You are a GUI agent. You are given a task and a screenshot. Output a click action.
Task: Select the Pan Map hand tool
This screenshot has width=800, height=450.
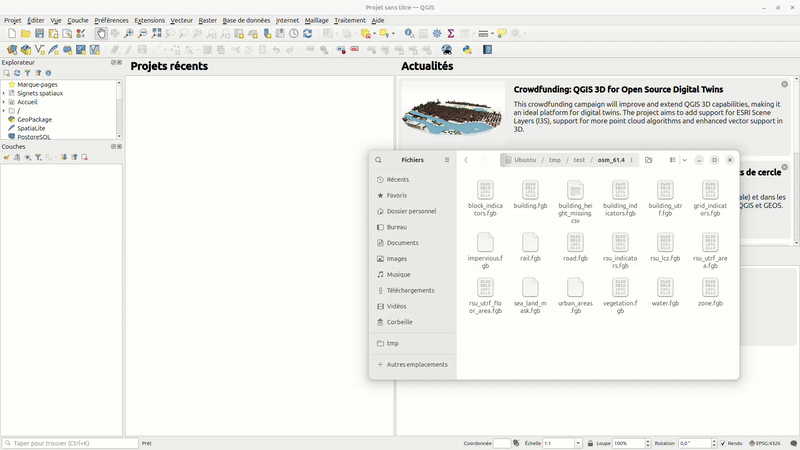coord(101,34)
